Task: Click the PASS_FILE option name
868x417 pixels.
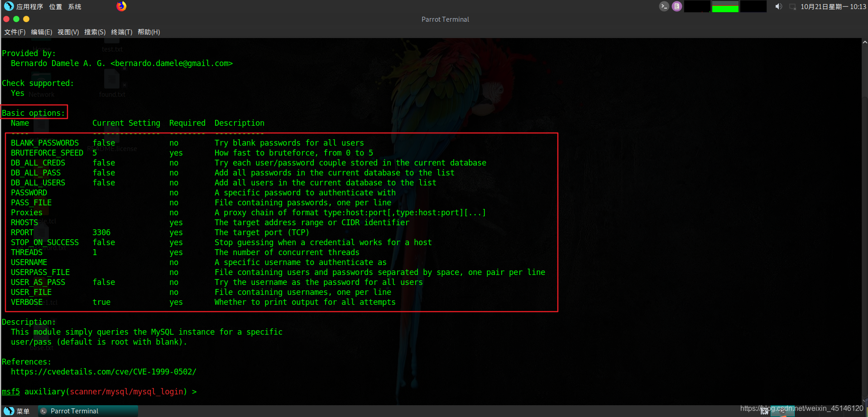Action: click(31, 203)
